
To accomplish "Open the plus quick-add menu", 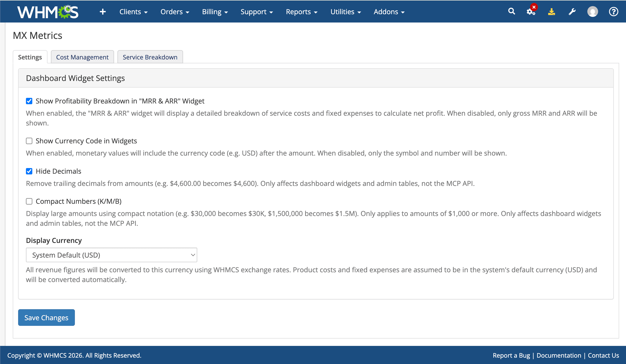I will [x=103, y=12].
